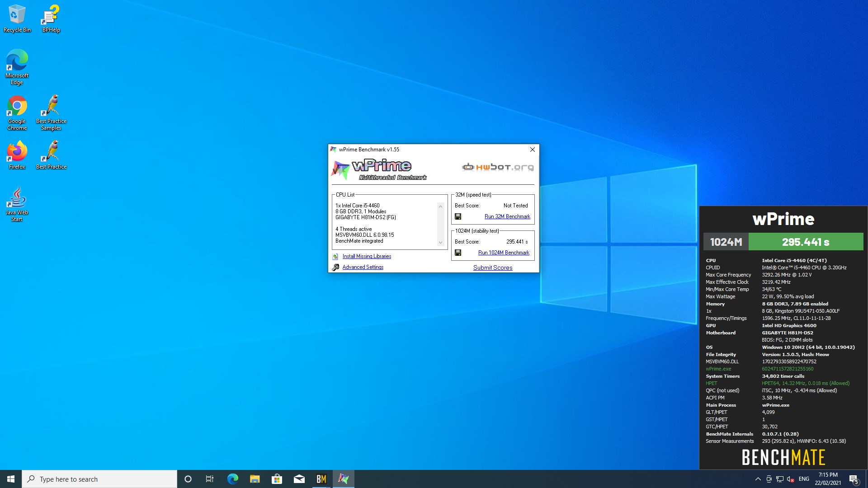Click 'GIGABYTE H81M-DS2' in BenchMate panel

787,333
